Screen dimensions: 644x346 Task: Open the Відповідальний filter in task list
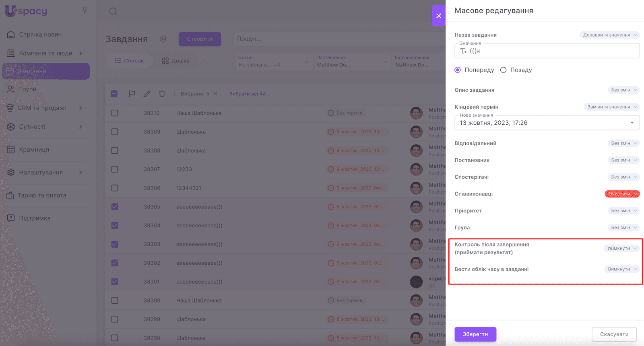[x=419, y=61]
